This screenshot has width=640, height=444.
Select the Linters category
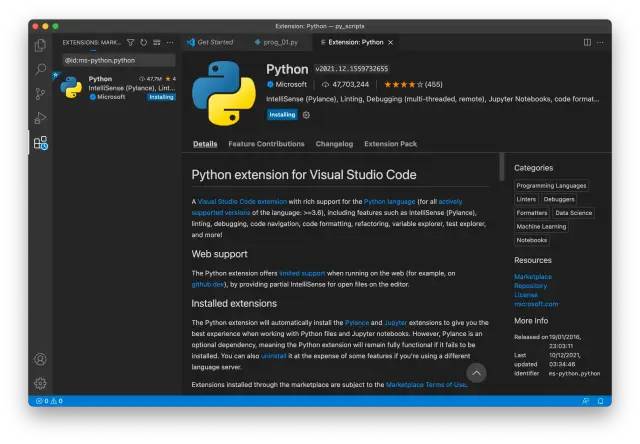click(526, 199)
